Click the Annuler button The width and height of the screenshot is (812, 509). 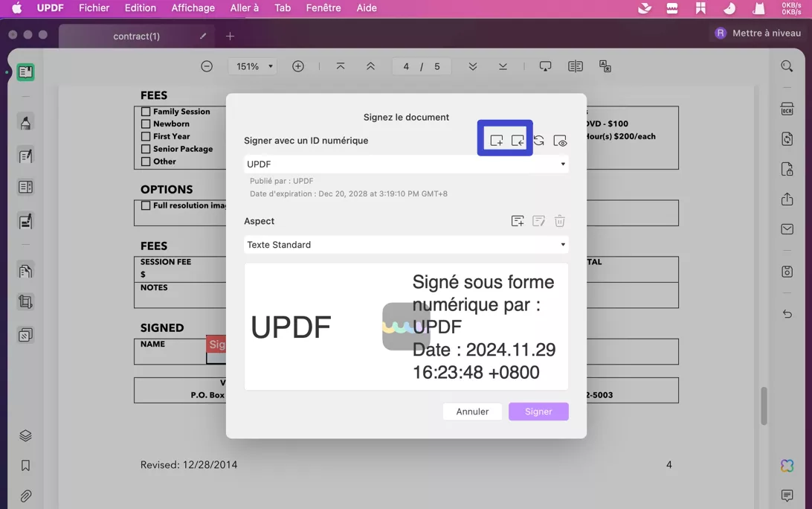tap(472, 412)
